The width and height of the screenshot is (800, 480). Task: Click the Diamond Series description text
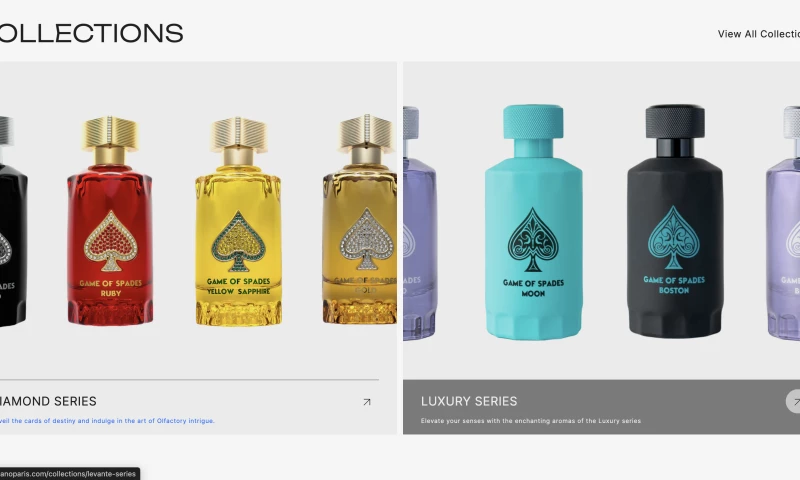coord(107,421)
